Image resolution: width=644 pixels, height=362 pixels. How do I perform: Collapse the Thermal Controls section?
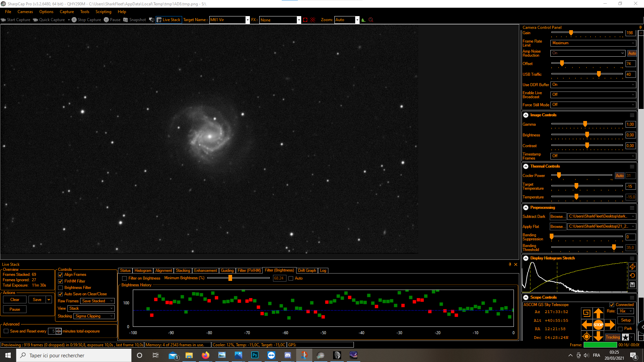pyautogui.click(x=526, y=166)
